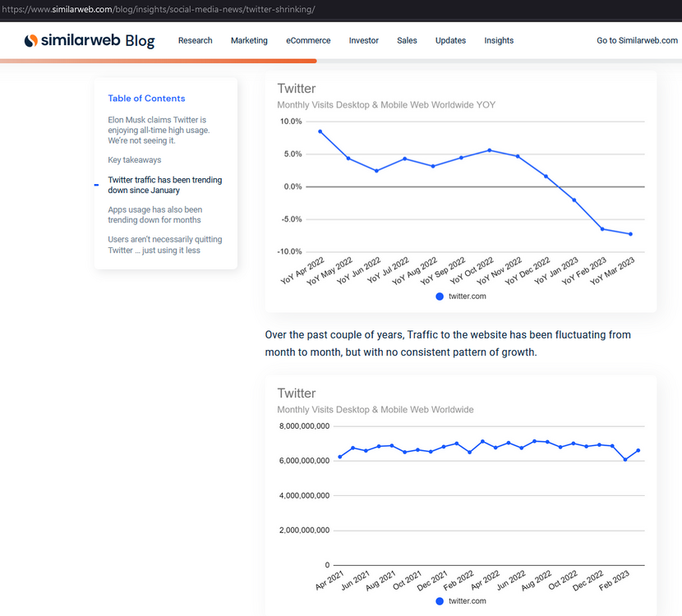This screenshot has width=682, height=616.
Task: Jump to Users aren't quitting Twitter section
Action: pos(164,245)
